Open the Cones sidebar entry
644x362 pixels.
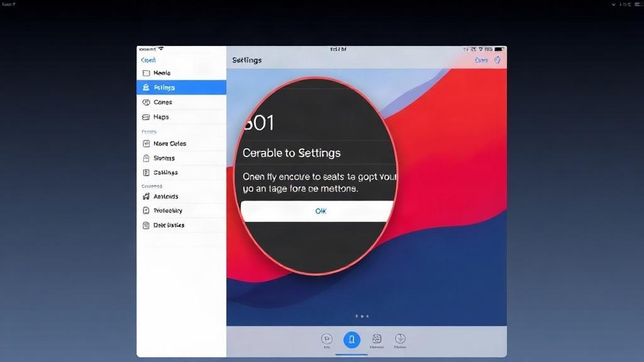click(x=181, y=102)
